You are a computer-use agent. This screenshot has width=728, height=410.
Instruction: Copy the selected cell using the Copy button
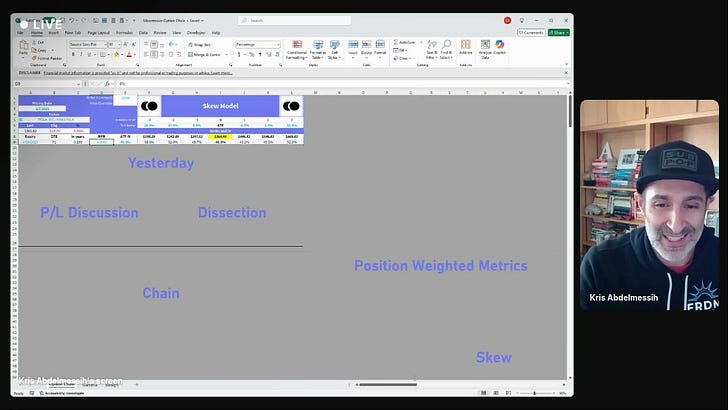tap(41, 50)
